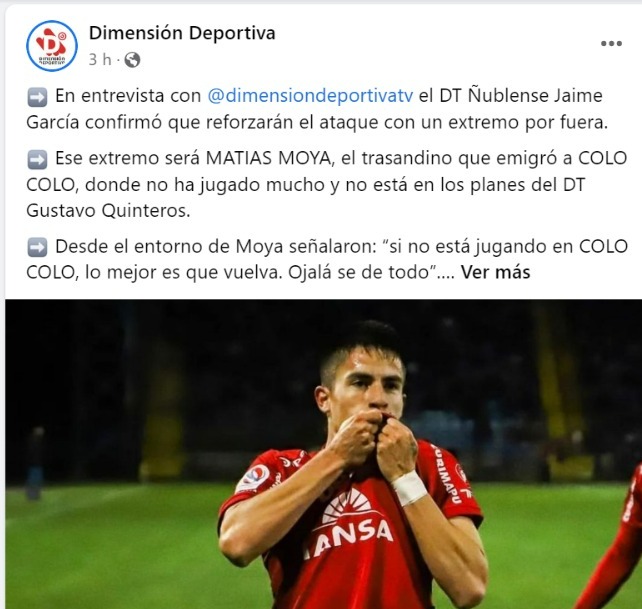
Task: Click the "Gustavo Quinteros" name in the post
Action: coord(108,211)
